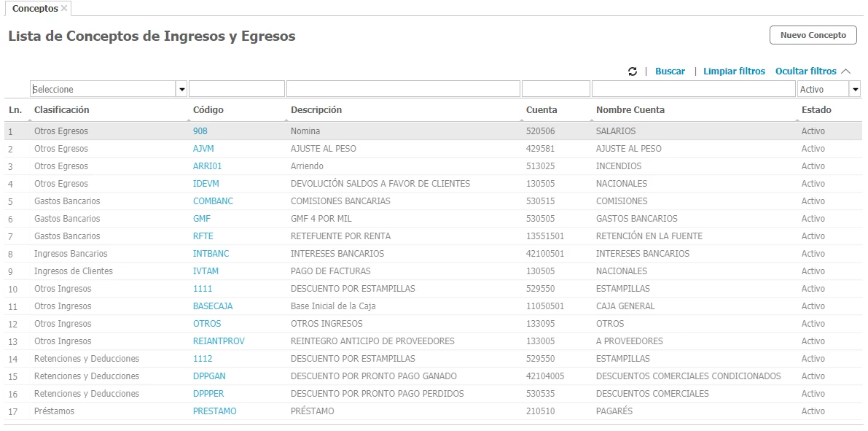Open the COMBANC concept link

click(213, 201)
